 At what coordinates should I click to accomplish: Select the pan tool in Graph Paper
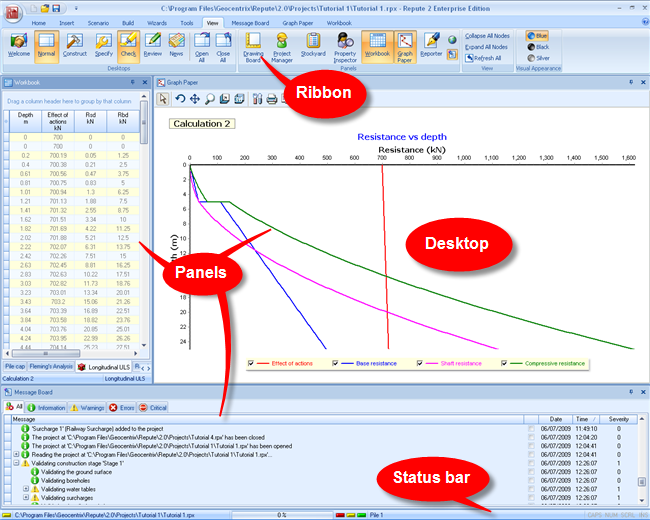(x=194, y=99)
